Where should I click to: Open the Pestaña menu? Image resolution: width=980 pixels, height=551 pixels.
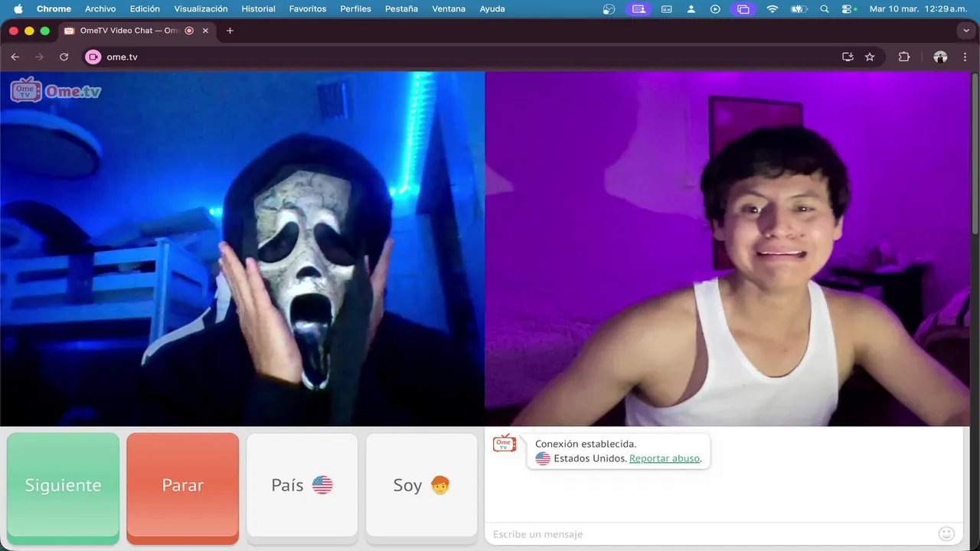(401, 9)
